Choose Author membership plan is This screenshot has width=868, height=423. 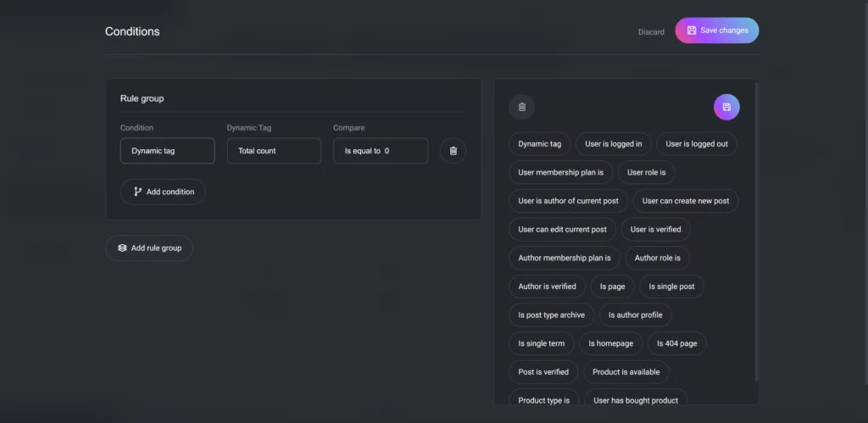click(565, 258)
